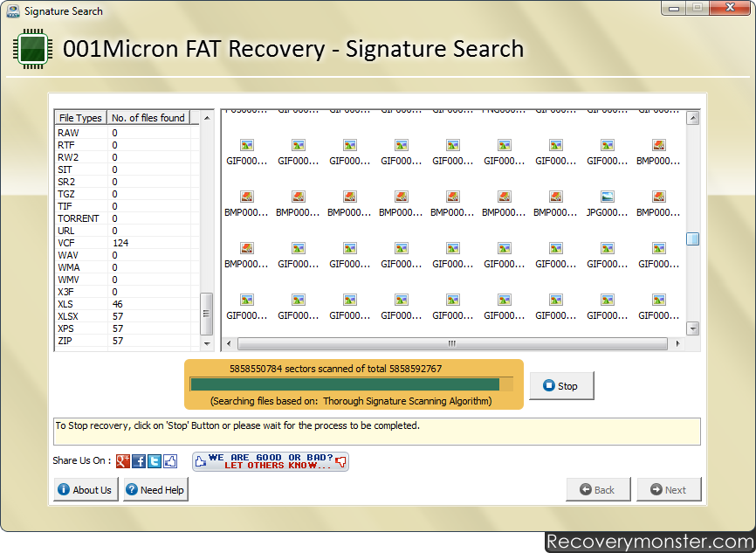Image resolution: width=756 pixels, height=553 pixels.
Task: Click the 'To Stop recovery' instruction message
Action: [x=237, y=425]
